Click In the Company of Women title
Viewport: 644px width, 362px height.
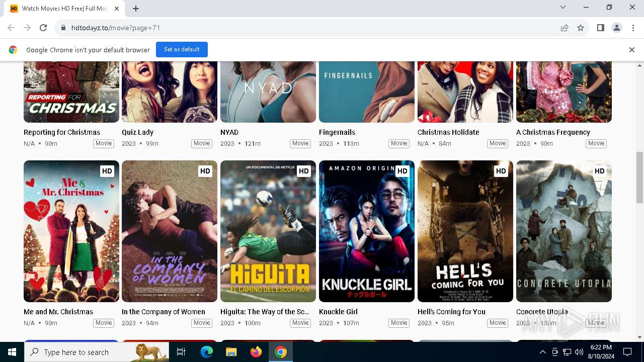coord(164,312)
